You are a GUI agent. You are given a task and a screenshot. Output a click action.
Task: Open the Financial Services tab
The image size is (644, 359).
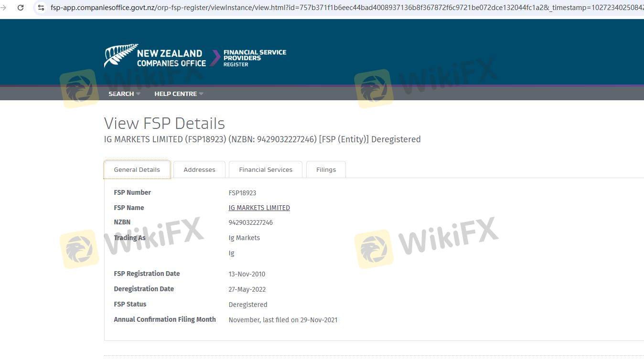(265, 169)
